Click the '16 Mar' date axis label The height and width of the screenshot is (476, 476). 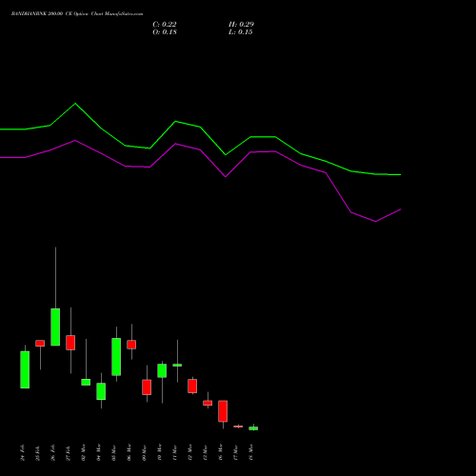pos(221,452)
